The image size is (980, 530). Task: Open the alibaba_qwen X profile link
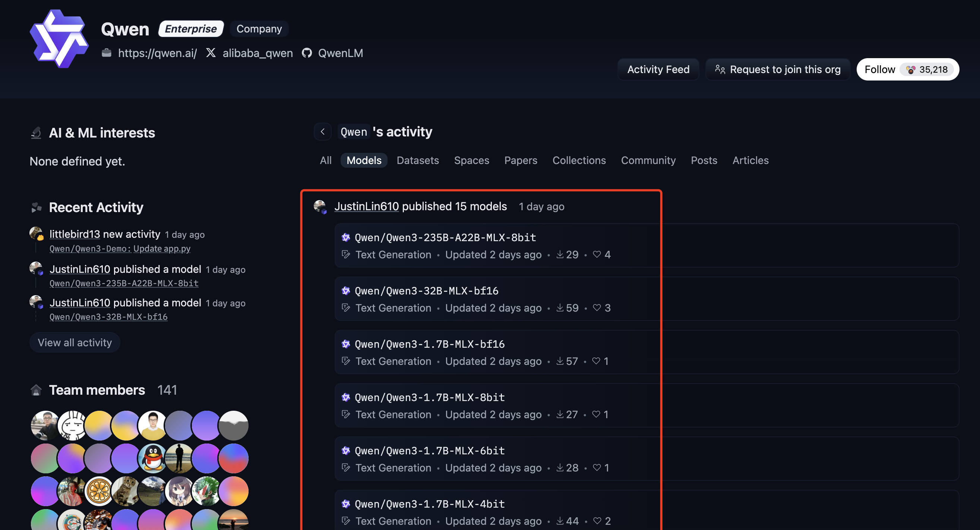(x=257, y=53)
